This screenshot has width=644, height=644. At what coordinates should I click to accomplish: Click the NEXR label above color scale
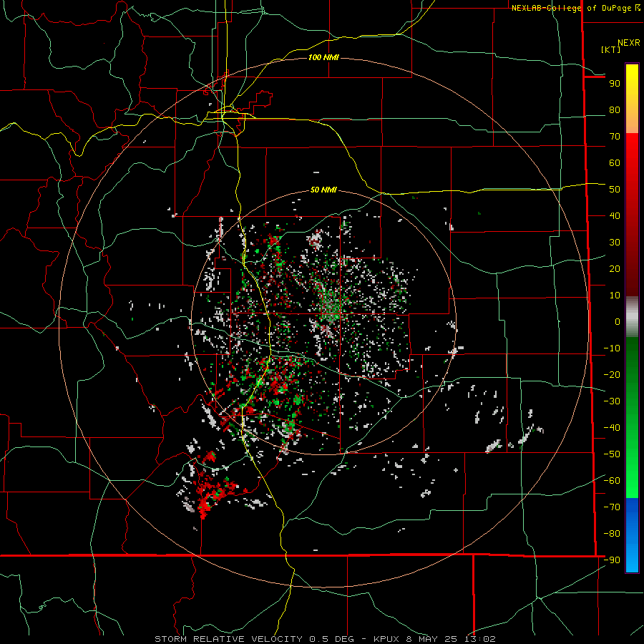pyautogui.click(x=629, y=43)
